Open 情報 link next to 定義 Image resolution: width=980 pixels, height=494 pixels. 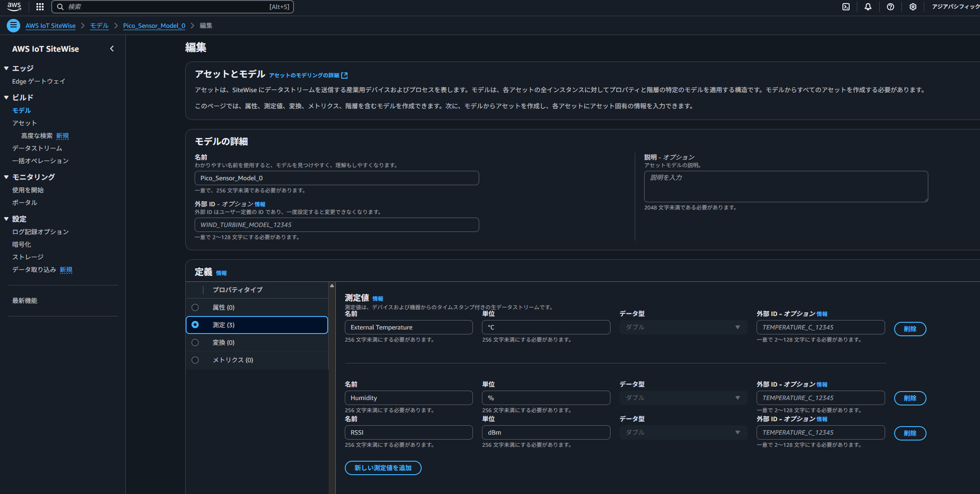[221, 273]
